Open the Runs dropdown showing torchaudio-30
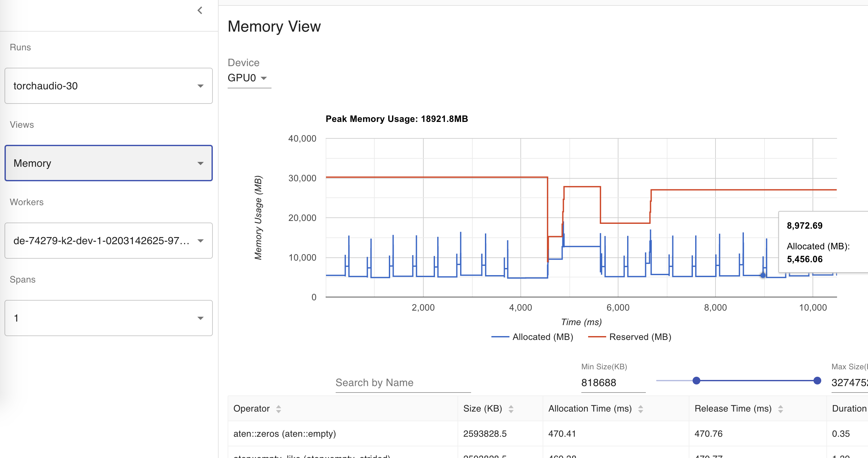 pyautogui.click(x=108, y=86)
